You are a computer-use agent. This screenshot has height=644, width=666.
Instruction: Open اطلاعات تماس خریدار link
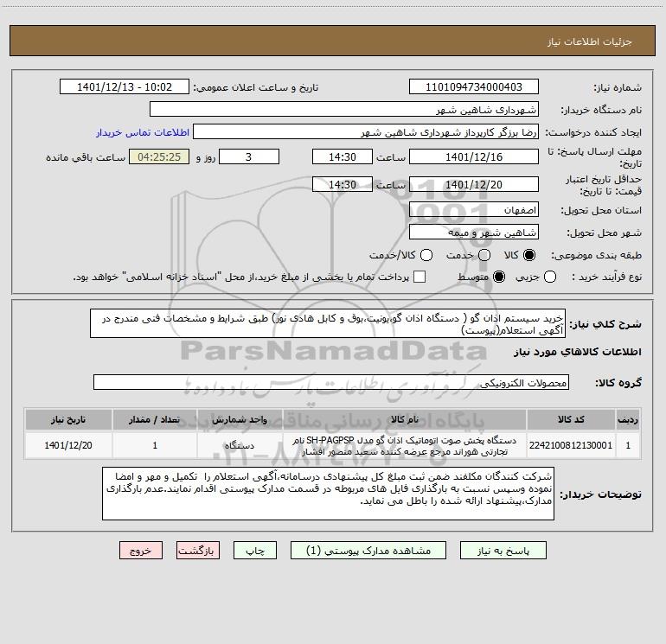143,132
